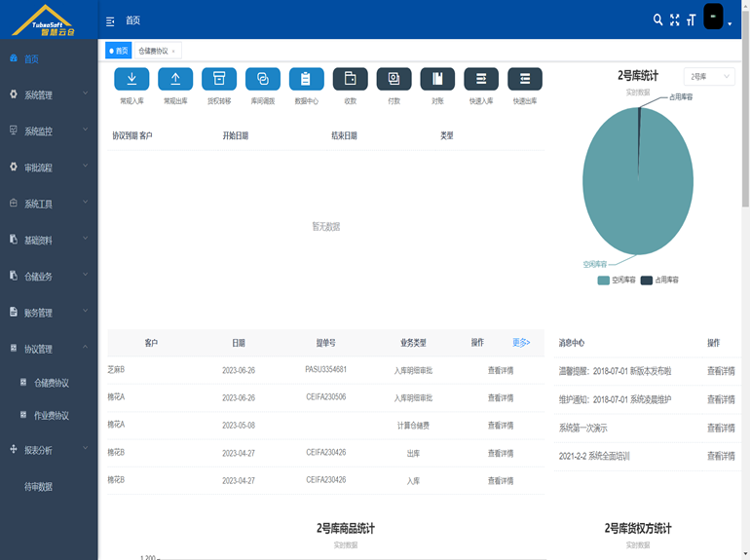This screenshot has height=560, width=750.
Task: Collapse the 协议管理 sidebar menu
Action: [x=49, y=349]
